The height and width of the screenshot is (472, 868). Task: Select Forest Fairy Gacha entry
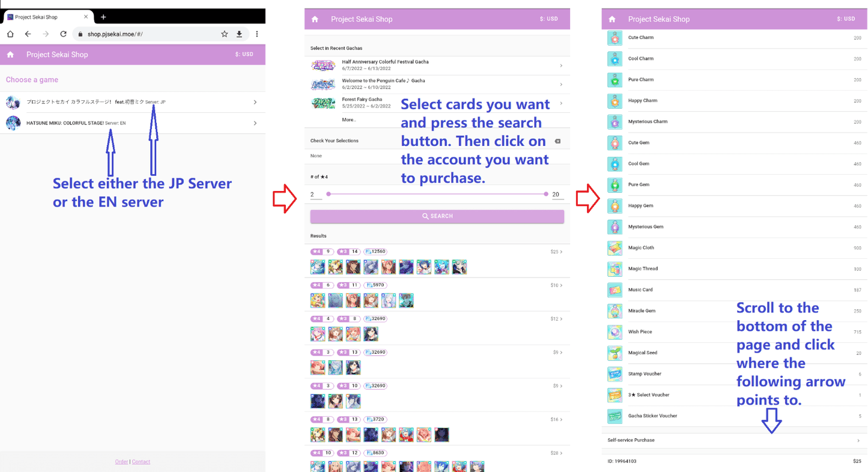[x=437, y=103]
